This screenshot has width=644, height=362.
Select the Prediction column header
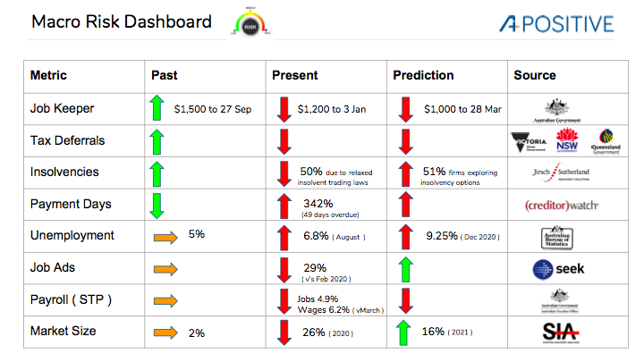point(423,75)
